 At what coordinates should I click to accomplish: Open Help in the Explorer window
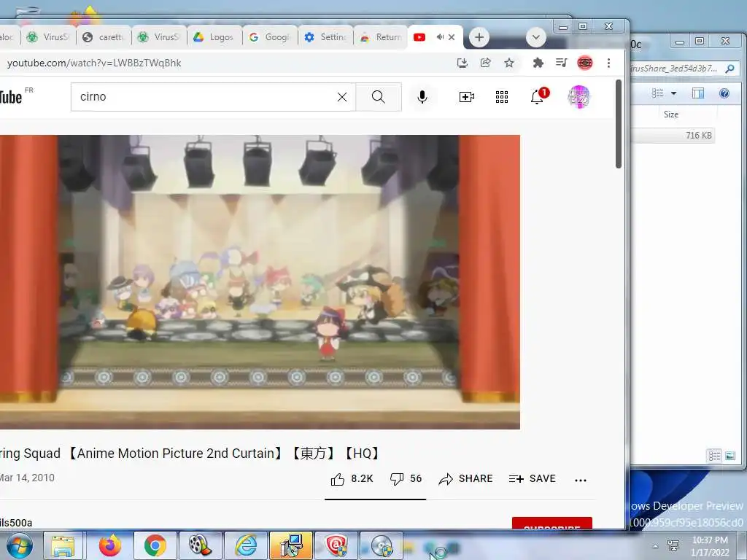[x=724, y=93]
